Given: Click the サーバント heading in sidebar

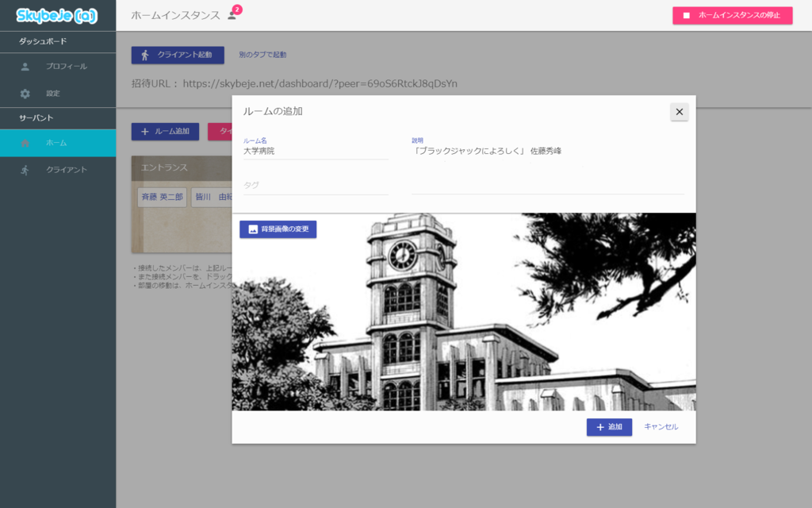Looking at the screenshot, I should click(x=36, y=118).
